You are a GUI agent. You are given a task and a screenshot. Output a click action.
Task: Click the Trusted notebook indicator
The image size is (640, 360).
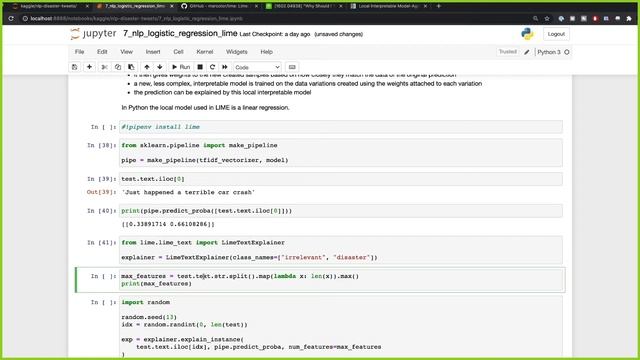pyautogui.click(x=508, y=52)
